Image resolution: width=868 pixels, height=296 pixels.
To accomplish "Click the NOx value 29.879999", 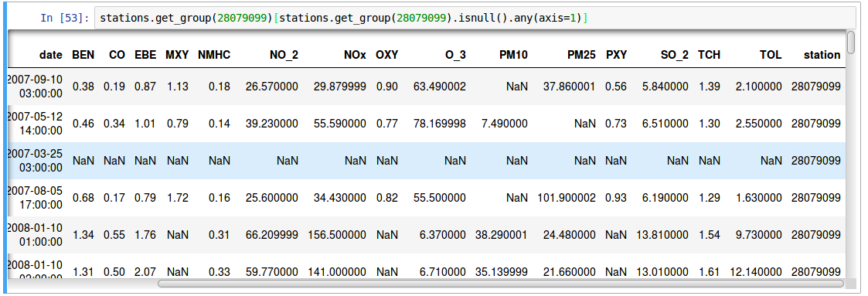I will (x=340, y=87).
